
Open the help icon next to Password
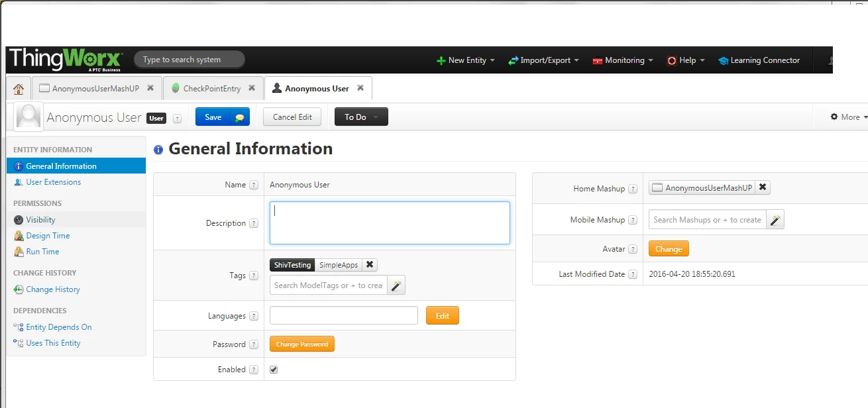coord(254,344)
